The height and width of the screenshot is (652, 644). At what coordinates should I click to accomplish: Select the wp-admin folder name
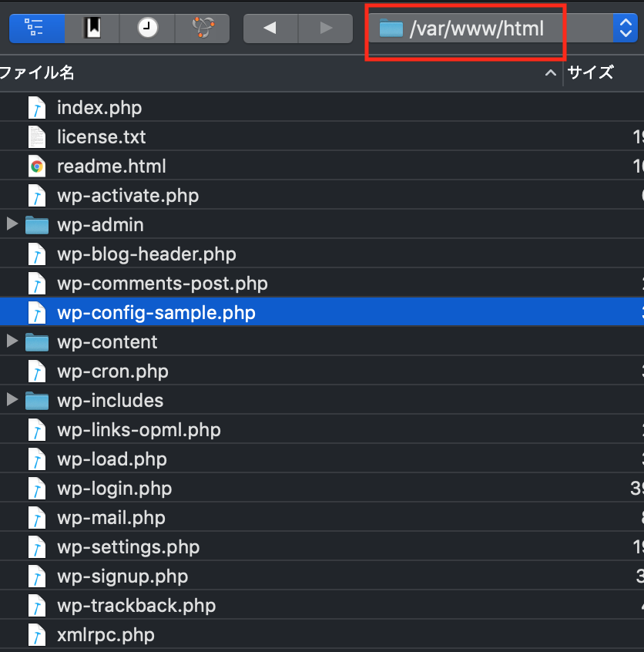(x=100, y=225)
